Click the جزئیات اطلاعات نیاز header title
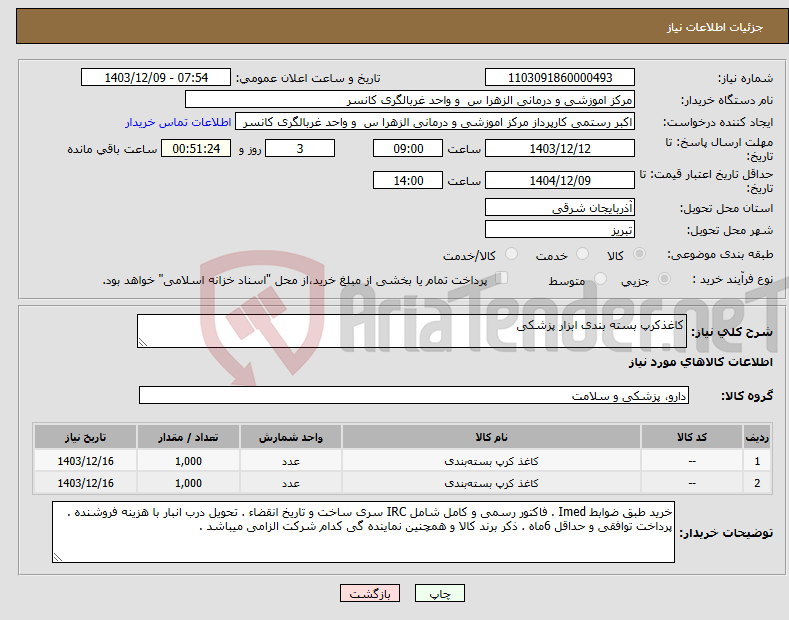This screenshot has width=789, height=620. [715, 27]
